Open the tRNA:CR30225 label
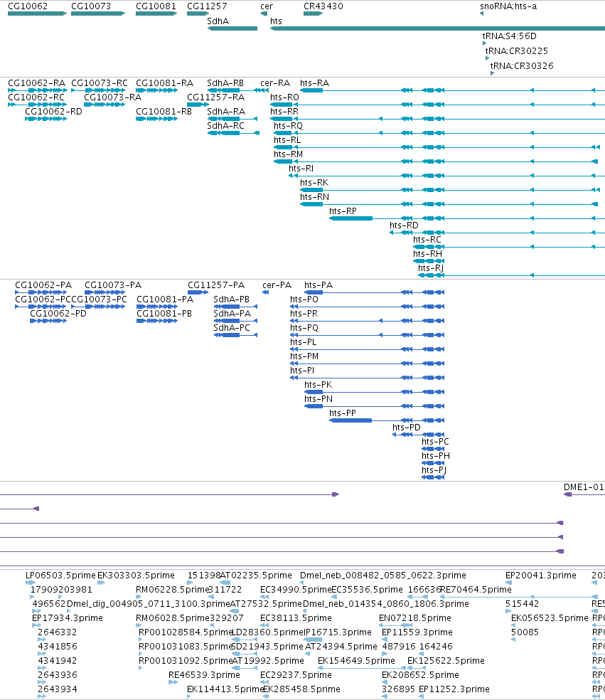605x700 pixels. 517,51
